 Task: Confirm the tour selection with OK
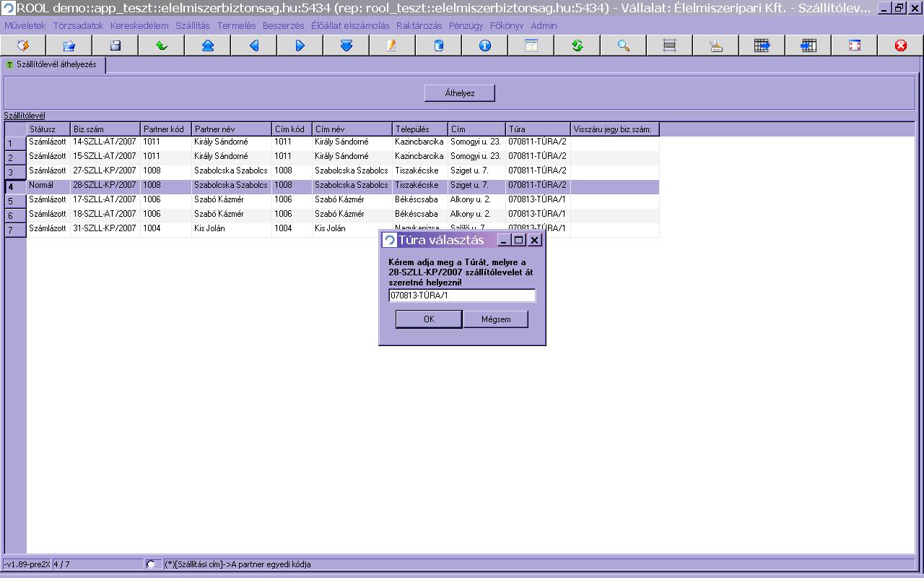[429, 319]
